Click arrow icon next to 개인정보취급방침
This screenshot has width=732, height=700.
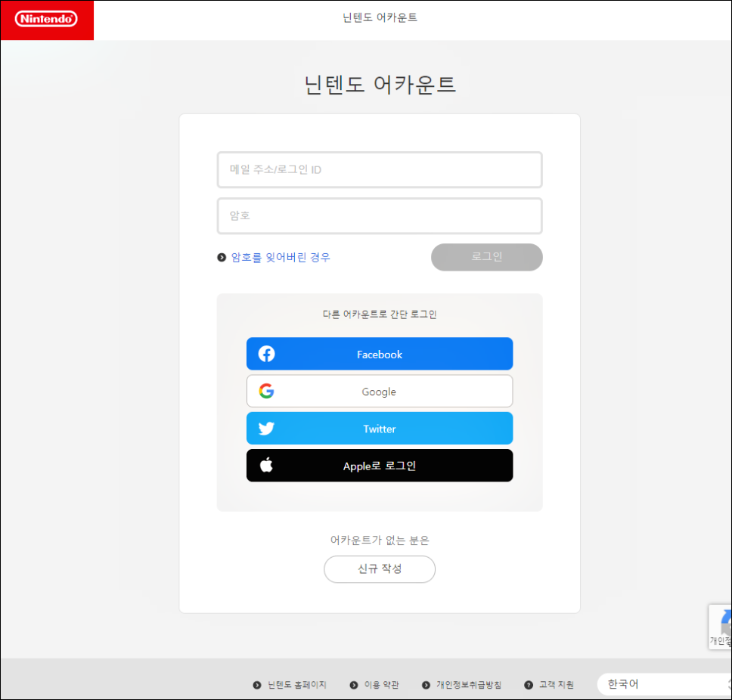pos(426,685)
